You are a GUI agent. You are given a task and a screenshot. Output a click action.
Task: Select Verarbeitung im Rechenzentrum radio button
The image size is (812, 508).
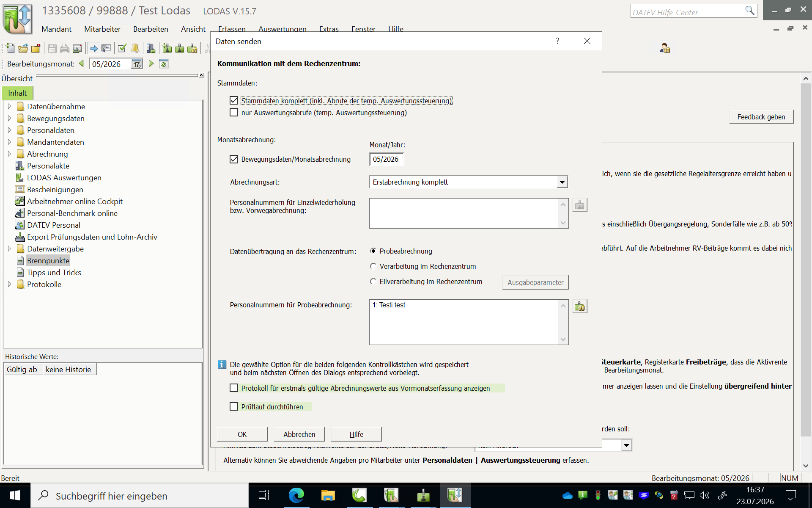click(x=373, y=266)
